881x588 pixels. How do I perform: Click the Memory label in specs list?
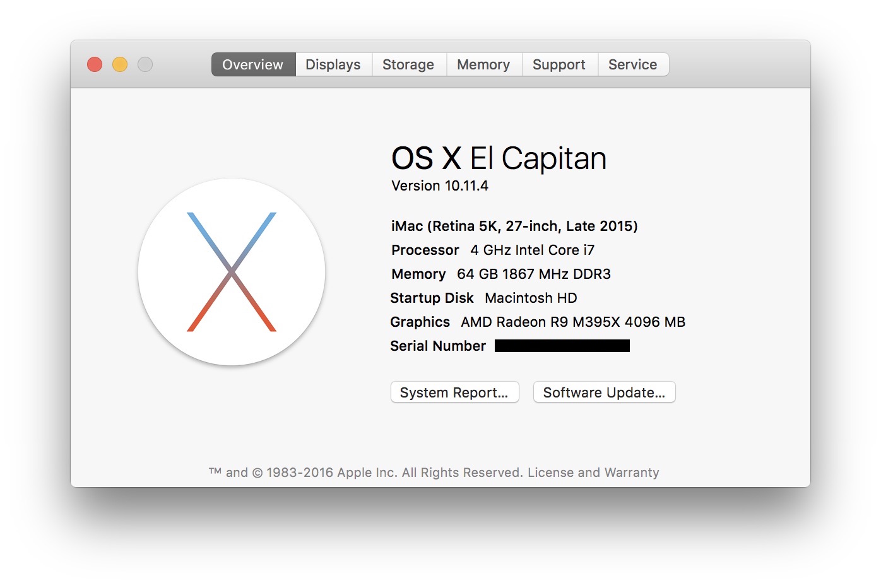click(x=418, y=274)
